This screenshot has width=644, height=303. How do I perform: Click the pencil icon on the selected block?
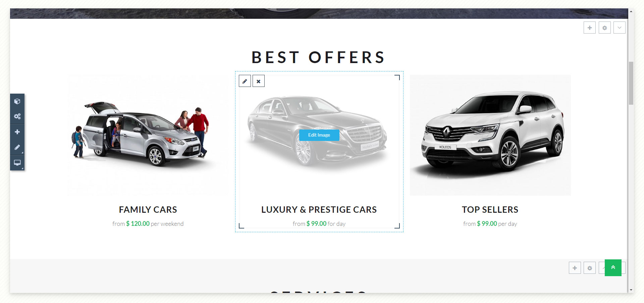(245, 81)
